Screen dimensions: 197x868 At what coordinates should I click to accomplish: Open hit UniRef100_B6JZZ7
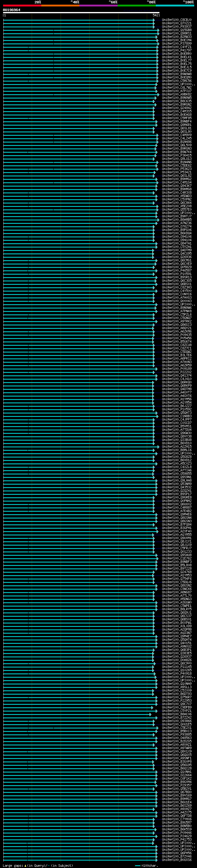177,406
